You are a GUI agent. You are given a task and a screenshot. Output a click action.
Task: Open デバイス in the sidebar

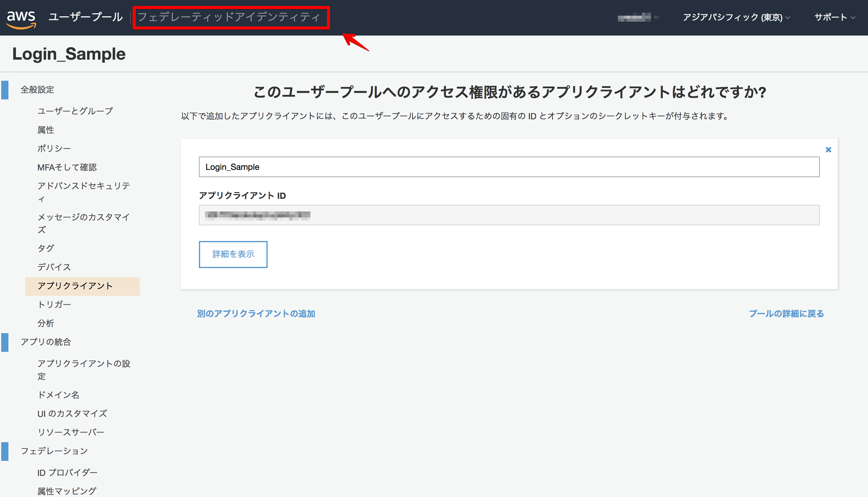54,267
